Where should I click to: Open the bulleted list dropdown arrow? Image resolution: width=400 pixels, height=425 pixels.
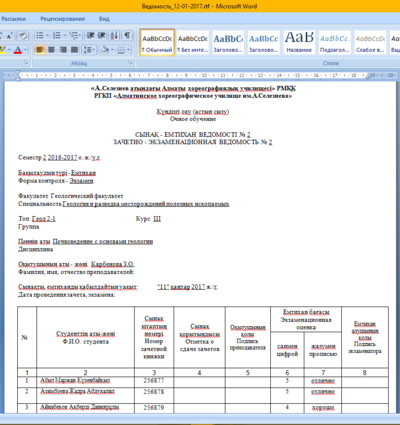pos(47,35)
